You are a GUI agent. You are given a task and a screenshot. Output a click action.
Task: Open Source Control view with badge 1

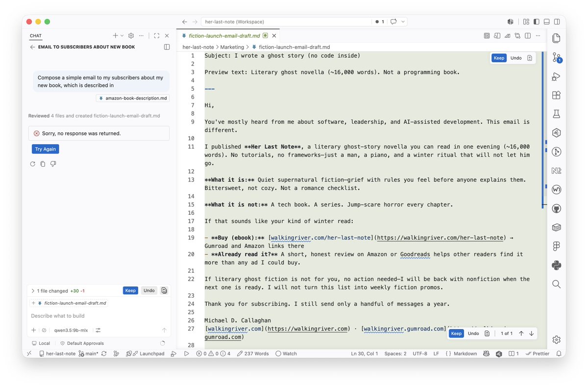(x=556, y=57)
